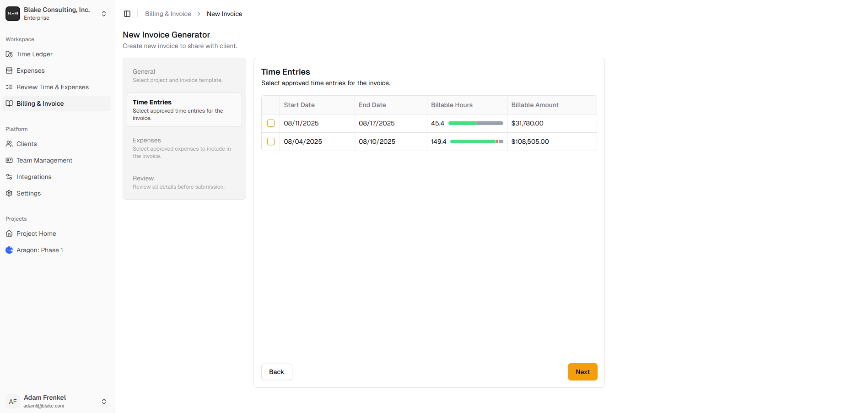This screenshot has width=868, height=413.
Task: Jump to the Review step
Action: [x=184, y=182]
